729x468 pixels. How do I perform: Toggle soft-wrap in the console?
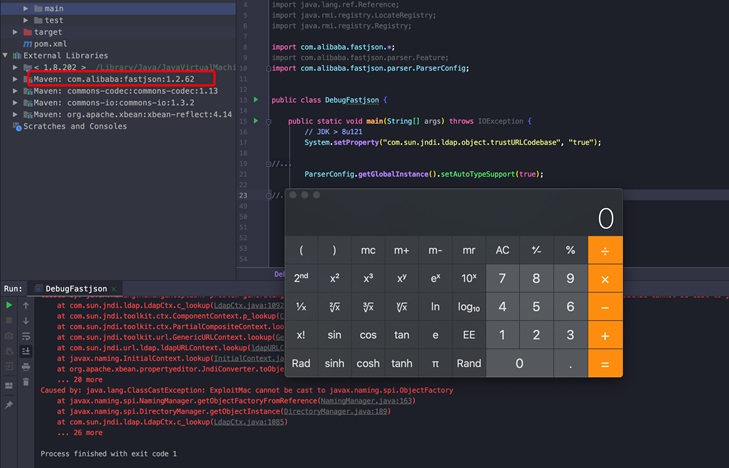click(x=26, y=336)
